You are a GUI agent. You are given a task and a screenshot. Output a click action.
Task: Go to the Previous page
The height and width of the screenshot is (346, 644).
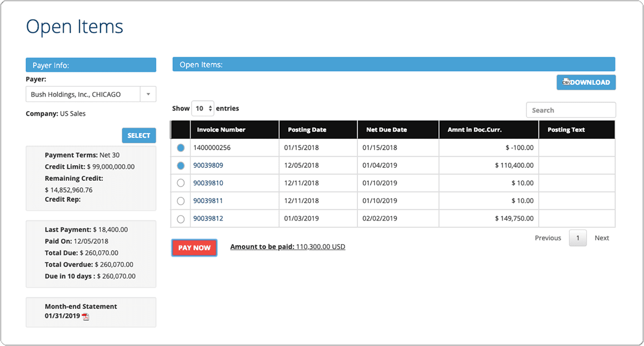[x=548, y=238]
